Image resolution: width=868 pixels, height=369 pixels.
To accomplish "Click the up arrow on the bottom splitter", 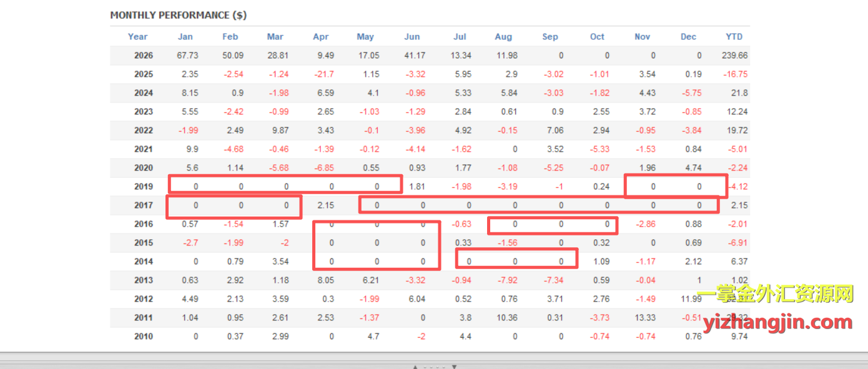I will coord(415,367).
